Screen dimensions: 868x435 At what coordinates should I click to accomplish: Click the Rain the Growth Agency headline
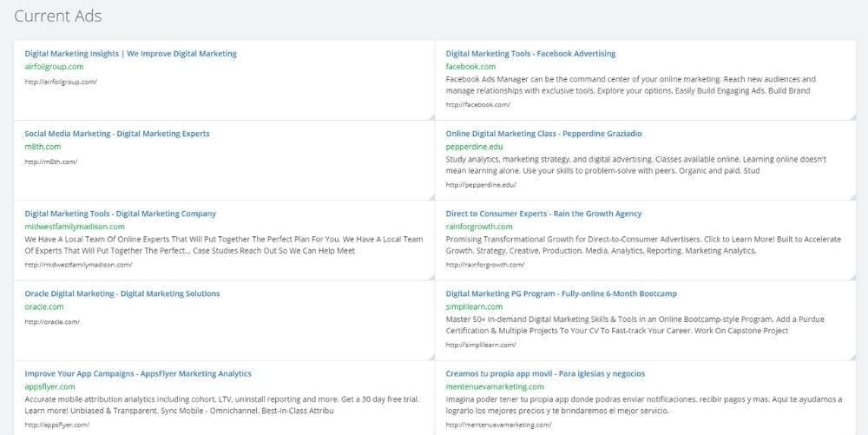point(543,214)
